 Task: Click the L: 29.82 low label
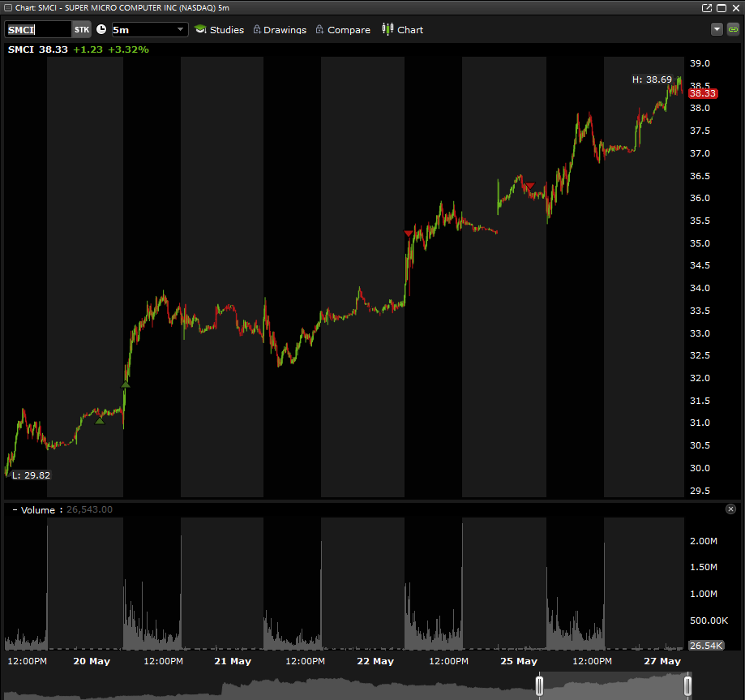tap(31, 475)
